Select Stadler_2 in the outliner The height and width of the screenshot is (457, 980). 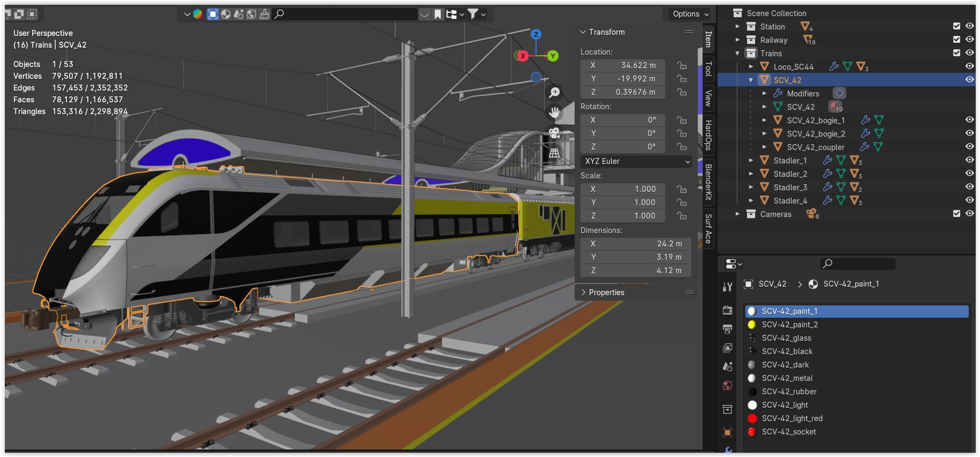coord(790,174)
